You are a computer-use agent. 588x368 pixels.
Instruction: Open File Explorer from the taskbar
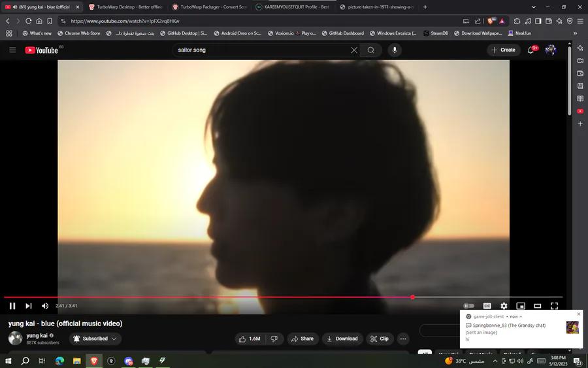pos(77,361)
